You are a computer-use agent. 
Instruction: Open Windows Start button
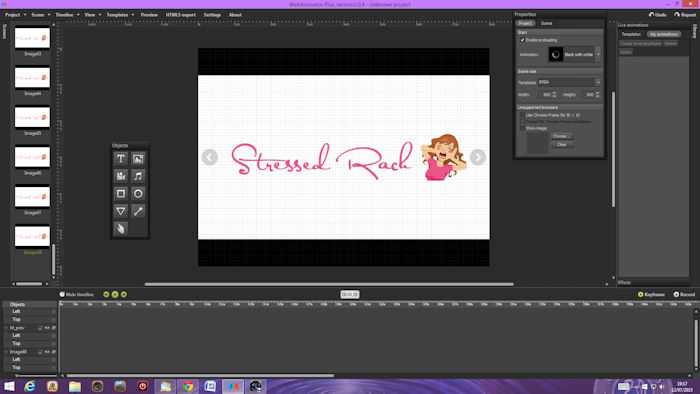9,386
